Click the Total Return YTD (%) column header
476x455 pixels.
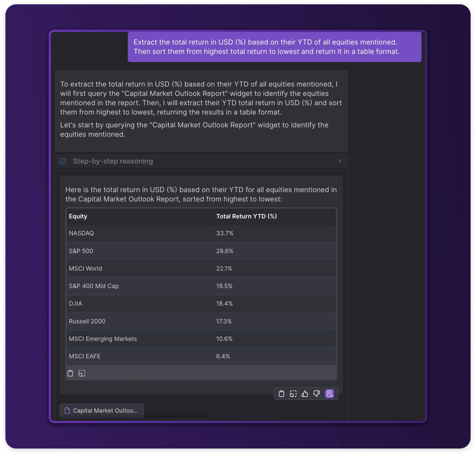click(x=246, y=216)
